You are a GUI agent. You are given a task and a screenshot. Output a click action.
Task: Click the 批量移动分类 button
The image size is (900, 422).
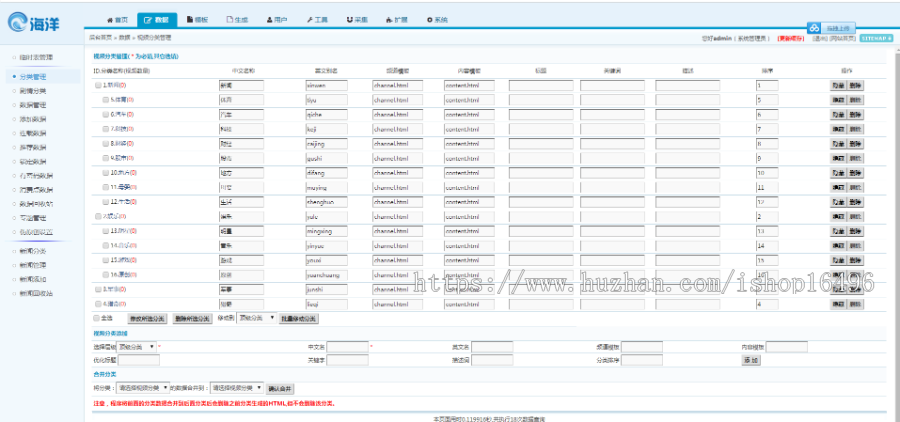click(x=298, y=318)
